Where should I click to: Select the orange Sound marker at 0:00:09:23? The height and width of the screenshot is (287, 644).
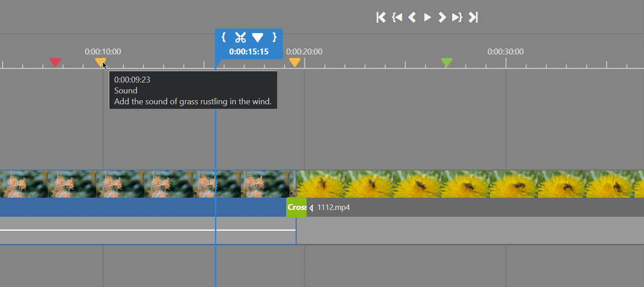[x=100, y=62]
